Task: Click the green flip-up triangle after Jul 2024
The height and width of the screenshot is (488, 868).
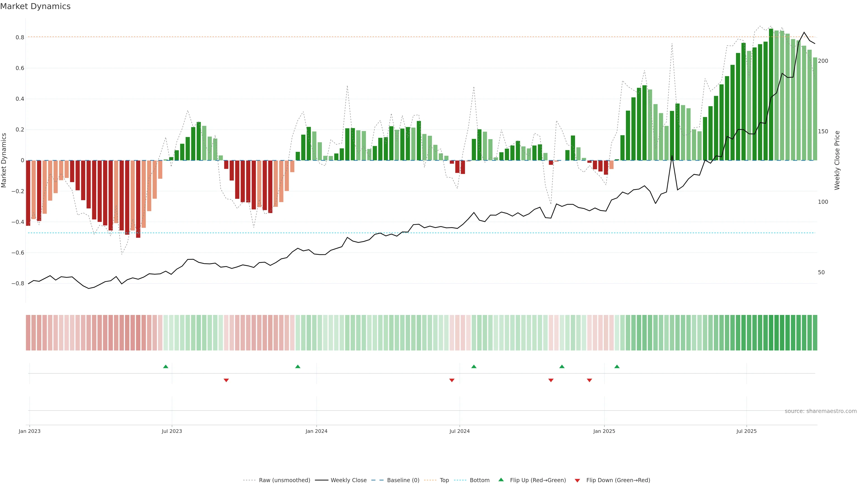Action: (474, 366)
